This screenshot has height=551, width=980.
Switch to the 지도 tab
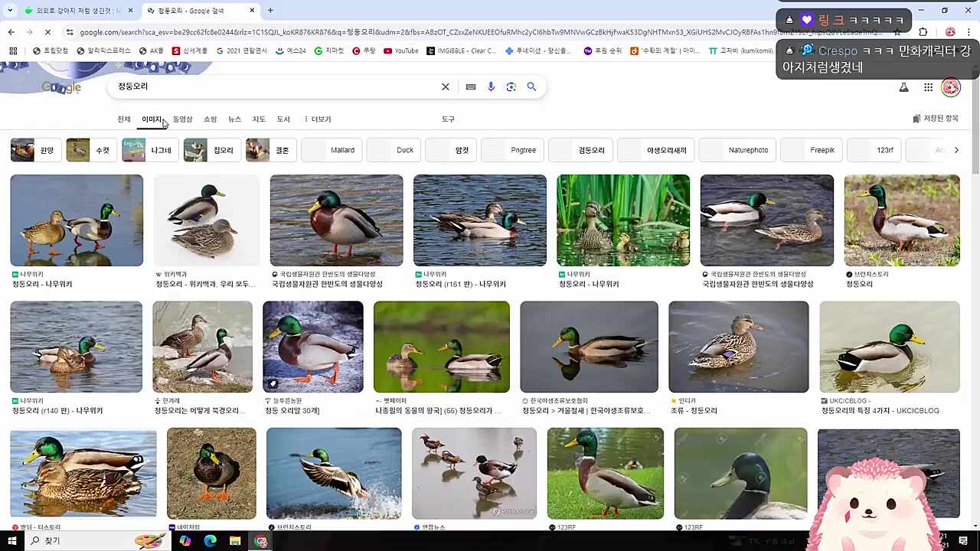pyautogui.click(x=259, y=119)
